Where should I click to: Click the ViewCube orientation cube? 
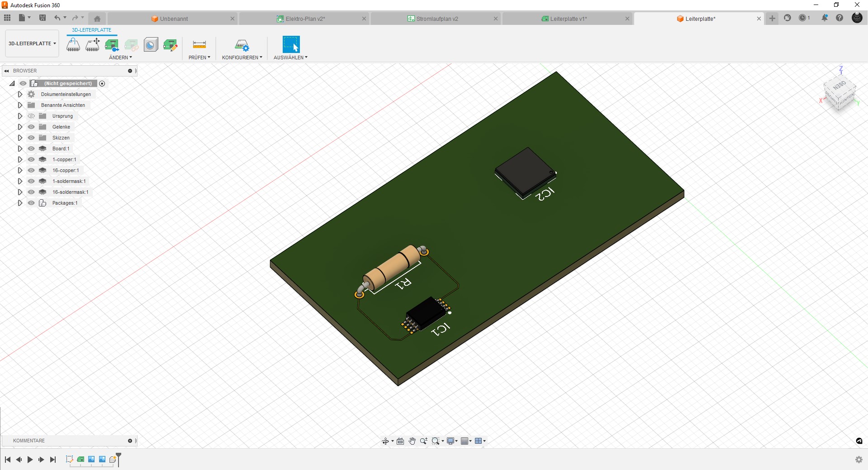pos(839,92)
